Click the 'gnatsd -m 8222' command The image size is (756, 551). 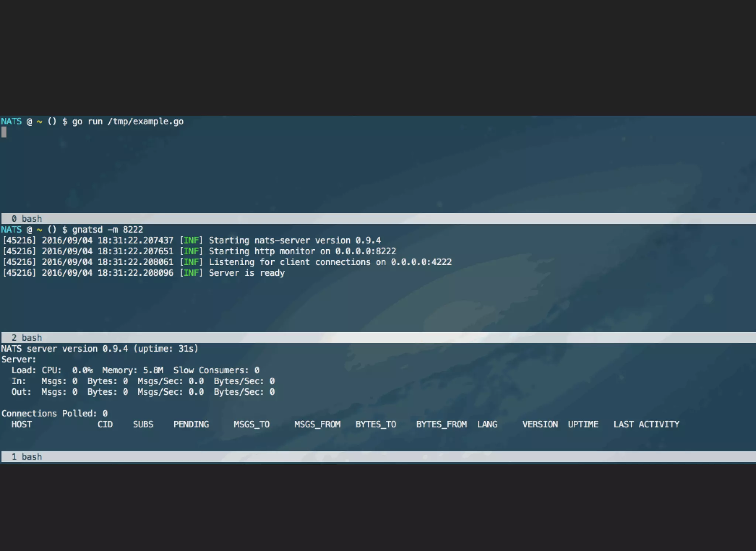click(x=107, y=230)
